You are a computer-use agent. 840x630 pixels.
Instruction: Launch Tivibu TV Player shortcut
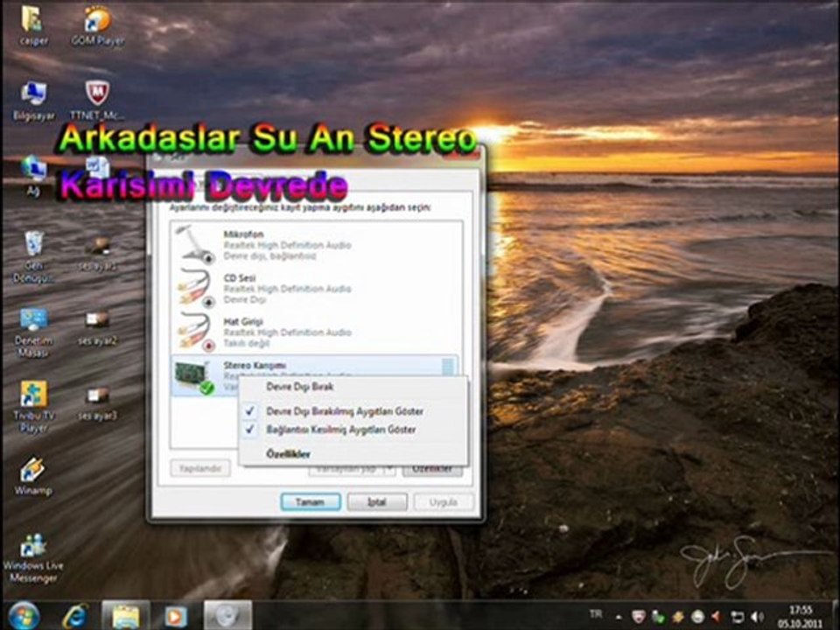click(x=33, y=406)
